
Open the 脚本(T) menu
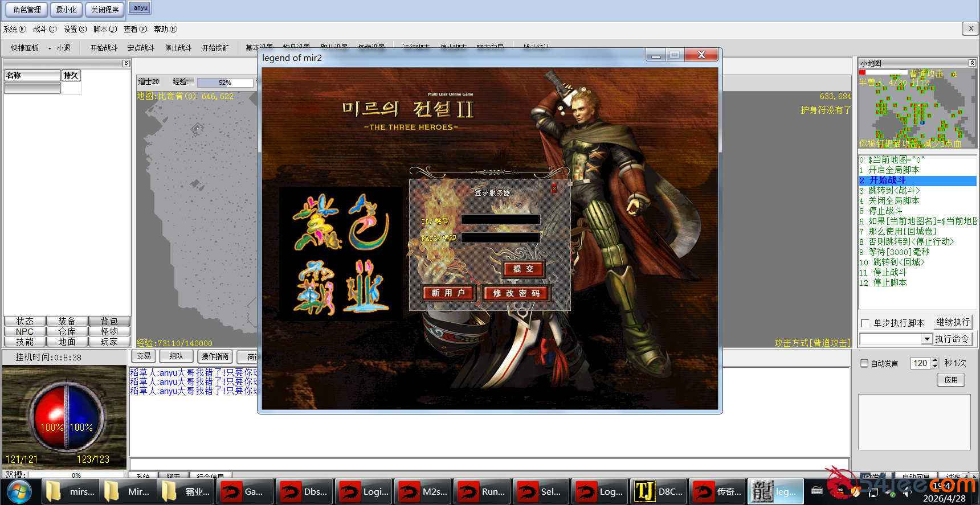105,29
